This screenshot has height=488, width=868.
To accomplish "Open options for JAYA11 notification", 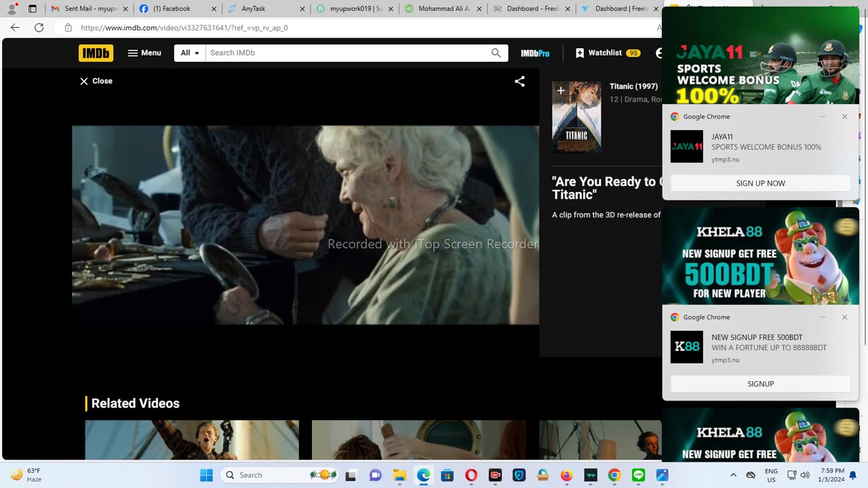I will [823, 117].
